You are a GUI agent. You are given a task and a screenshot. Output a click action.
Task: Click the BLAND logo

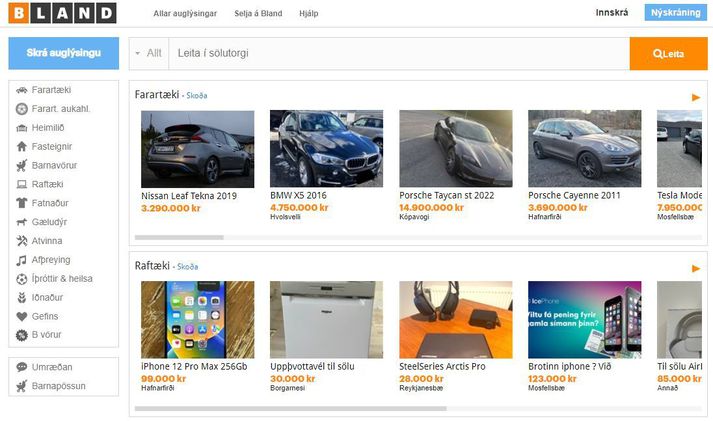click(x=62, y=13)
